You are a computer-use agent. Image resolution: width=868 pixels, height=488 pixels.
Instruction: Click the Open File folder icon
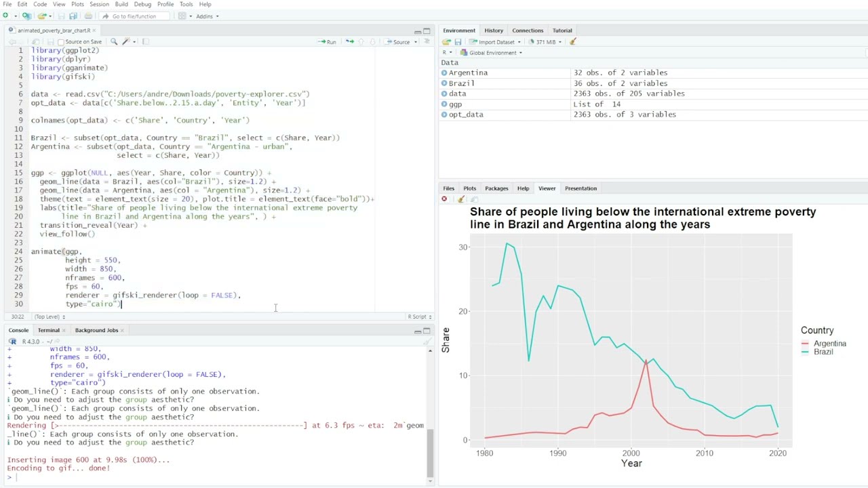click(x=41, y=16)
